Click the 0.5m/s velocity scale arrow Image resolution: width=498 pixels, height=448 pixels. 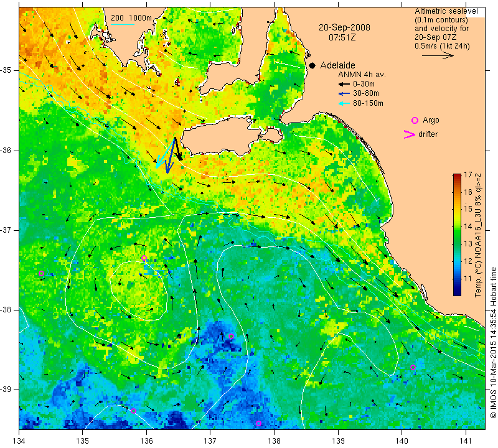[x=438, y=55]
